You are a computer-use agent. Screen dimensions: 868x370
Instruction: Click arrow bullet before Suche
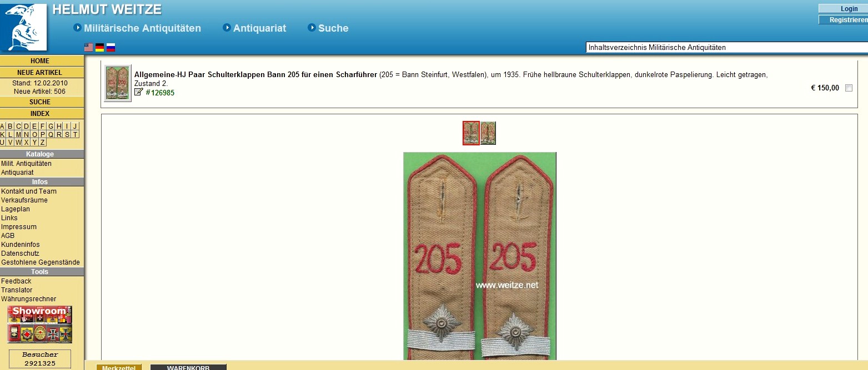tap(312, 28)
